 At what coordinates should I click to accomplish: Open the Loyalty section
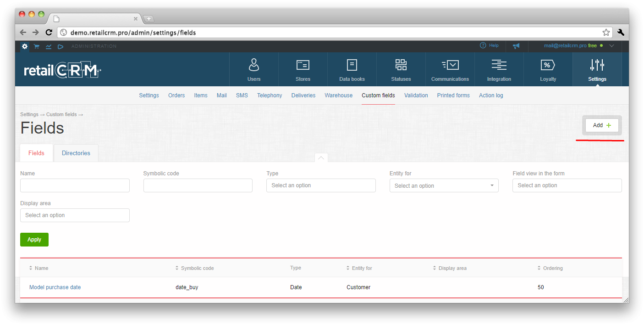[548, 69]
